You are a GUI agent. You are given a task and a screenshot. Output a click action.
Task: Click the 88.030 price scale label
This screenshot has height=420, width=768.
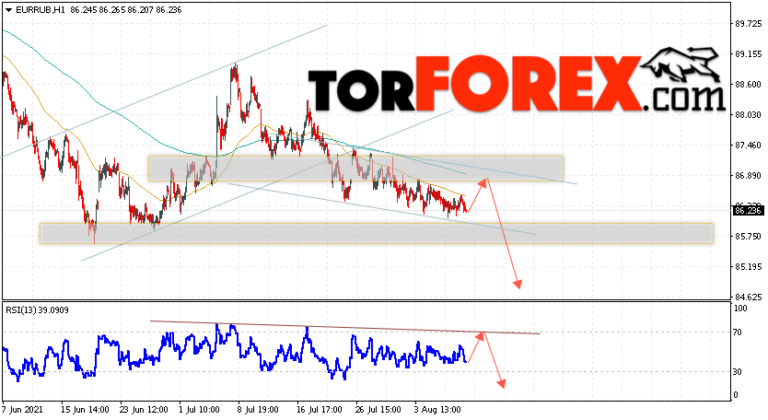click(748, 115)
